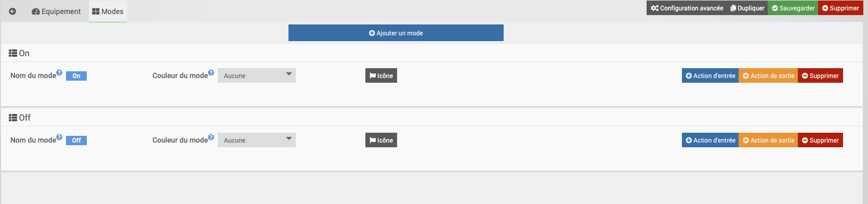868x204 pixels.
Task: Collapse the Off mode section header
Action: tap(20, 118)
